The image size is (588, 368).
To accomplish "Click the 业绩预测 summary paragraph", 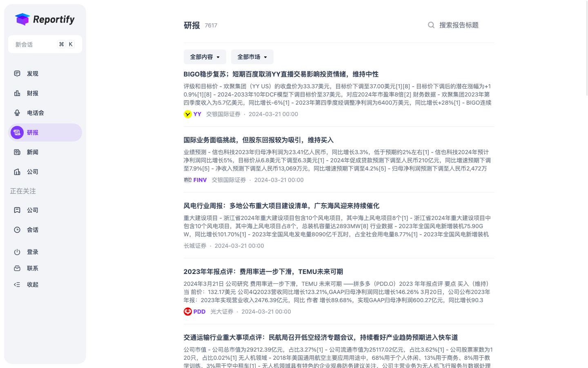I will [x=338, y=160].
